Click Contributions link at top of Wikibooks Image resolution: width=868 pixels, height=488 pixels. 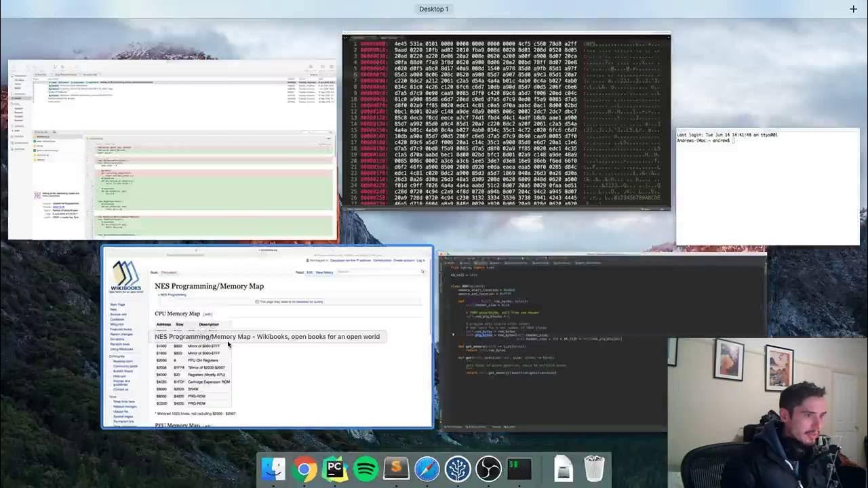(382, 260)
